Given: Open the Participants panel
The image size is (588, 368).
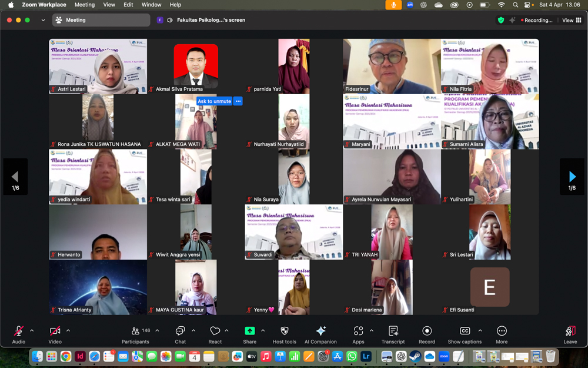Looking at the screenshot, I should click(x=136, y=331).
